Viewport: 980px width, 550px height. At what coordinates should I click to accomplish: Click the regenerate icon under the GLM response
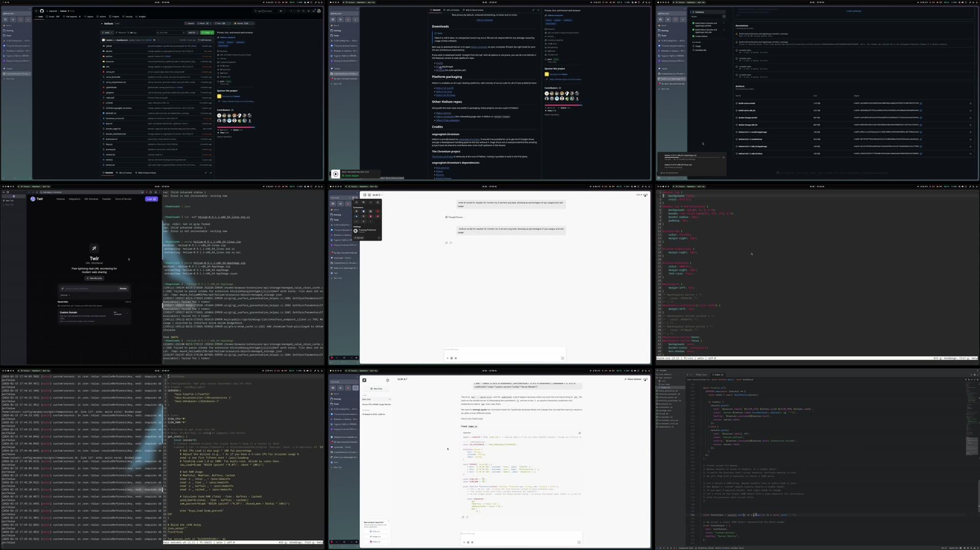[451, 243]
